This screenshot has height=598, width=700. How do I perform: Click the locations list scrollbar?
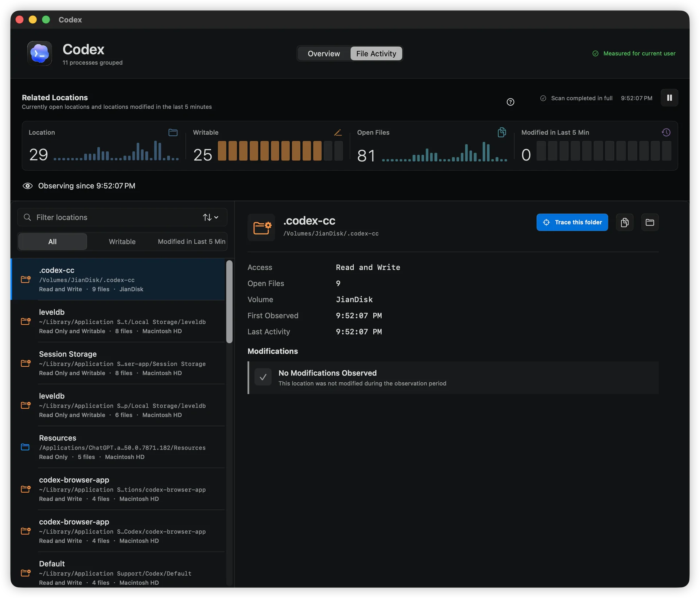click(229, 302)
